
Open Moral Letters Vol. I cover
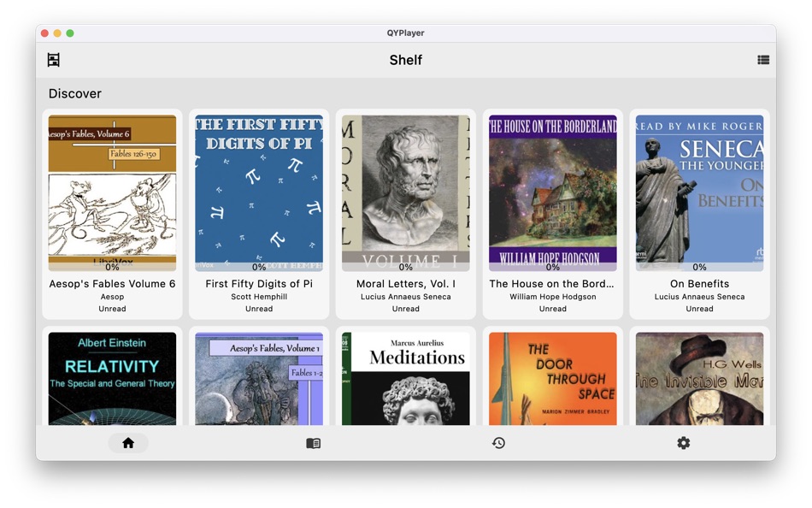point(405,192)
